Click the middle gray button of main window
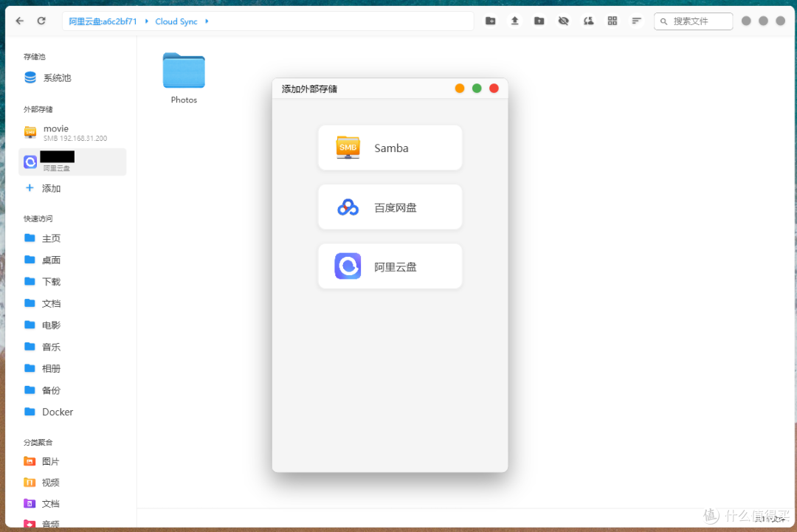 pyautogui.click(x=763, y=21)
